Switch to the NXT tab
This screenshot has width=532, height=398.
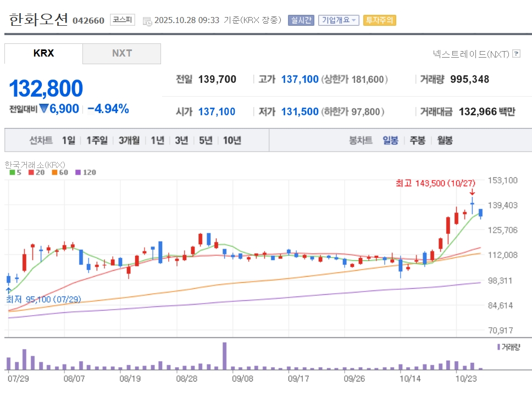pos(122,53)
